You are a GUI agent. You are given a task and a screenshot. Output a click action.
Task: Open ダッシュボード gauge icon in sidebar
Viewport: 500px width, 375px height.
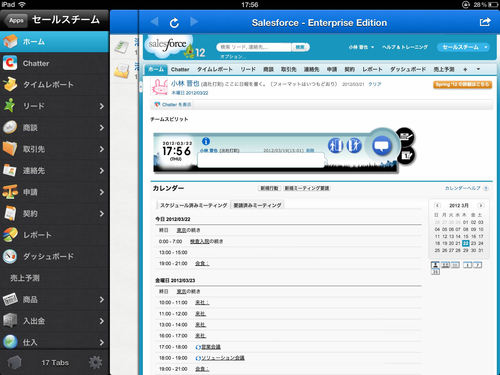(x=10, y=256)
